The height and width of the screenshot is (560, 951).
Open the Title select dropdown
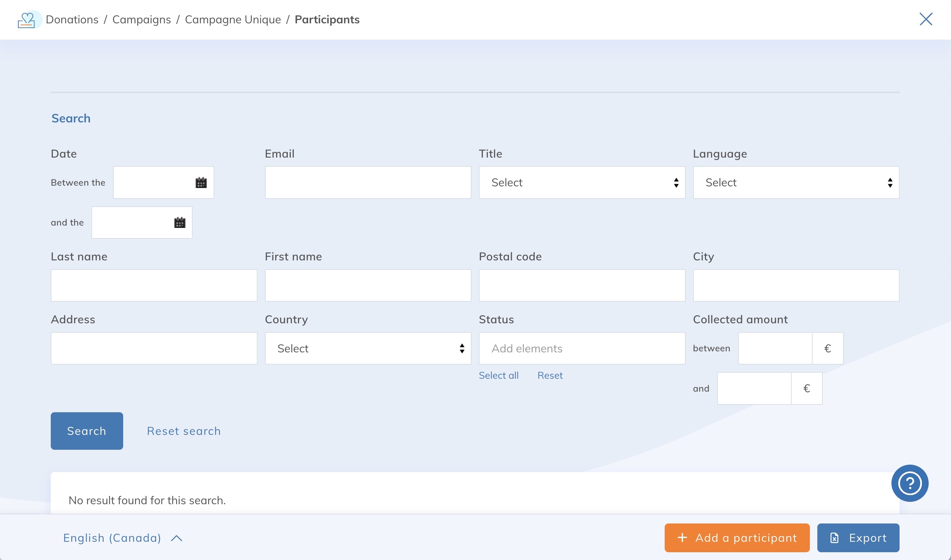tap(582, 183)
